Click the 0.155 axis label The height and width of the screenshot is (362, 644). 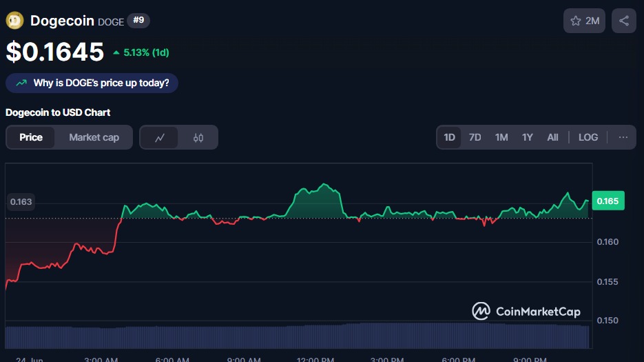tap(607, 282)
